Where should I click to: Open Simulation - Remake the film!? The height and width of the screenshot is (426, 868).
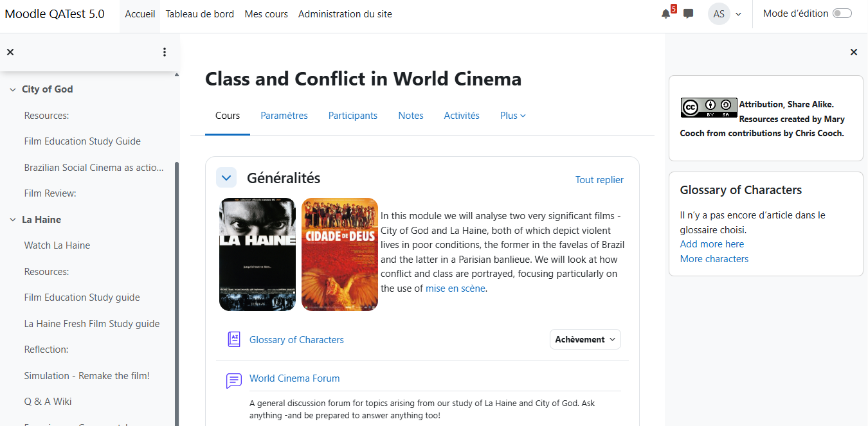tap(87, 376)
